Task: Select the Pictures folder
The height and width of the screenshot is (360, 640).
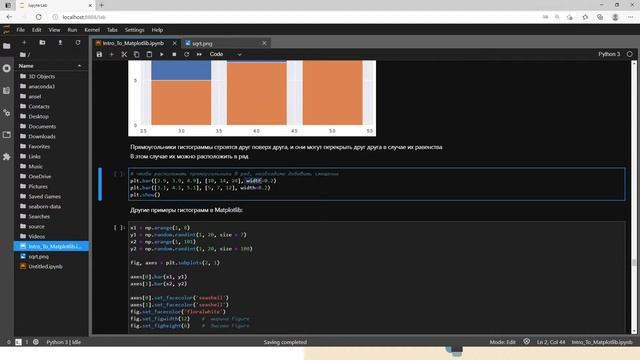Action: (x=51, y=187)
